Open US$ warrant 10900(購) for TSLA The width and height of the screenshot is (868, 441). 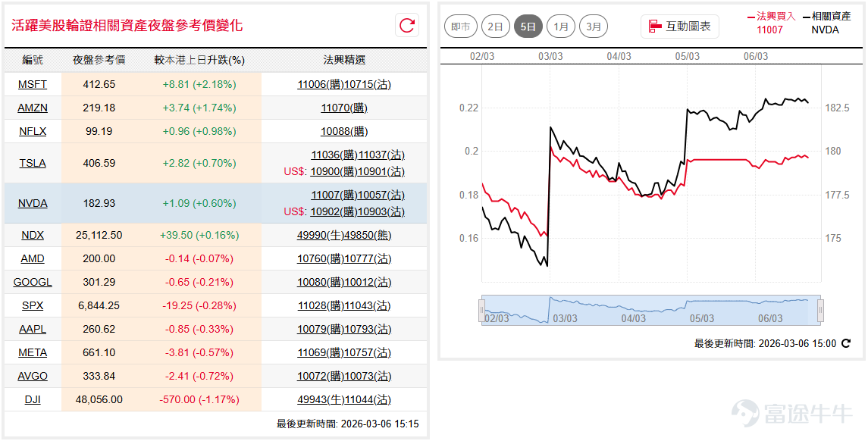(x=334, y=171)
